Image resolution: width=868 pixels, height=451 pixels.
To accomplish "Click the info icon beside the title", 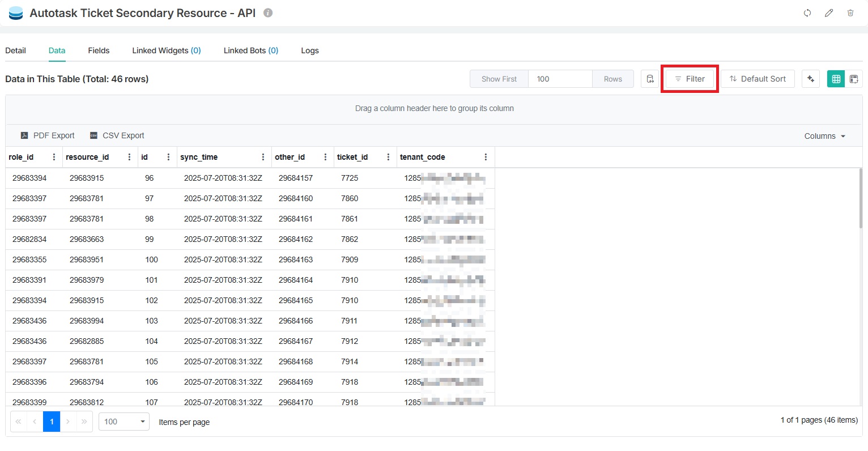I will [268, 12].
